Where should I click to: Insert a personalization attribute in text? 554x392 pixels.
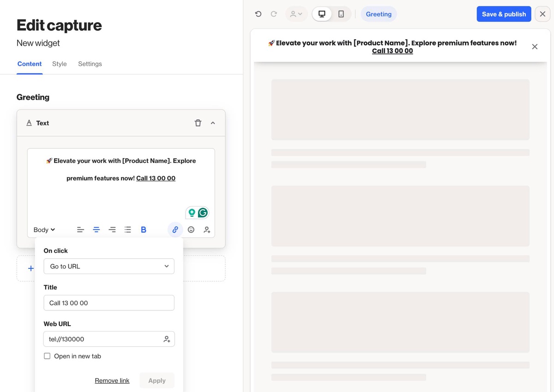point(207,230)
